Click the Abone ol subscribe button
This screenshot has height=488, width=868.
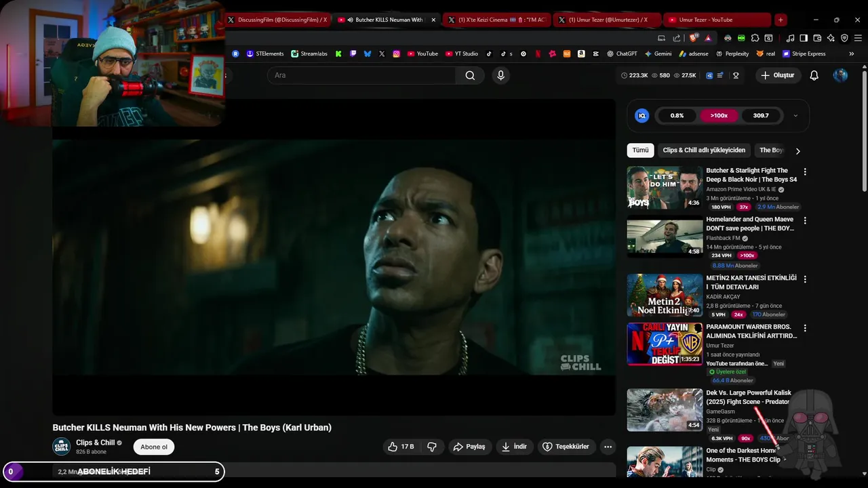[x=154, y=447]
